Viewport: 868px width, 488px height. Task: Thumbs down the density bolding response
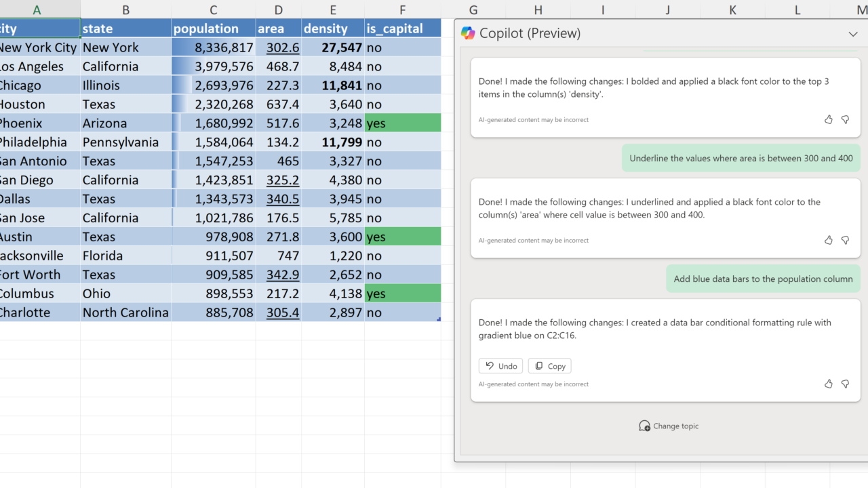845,119
